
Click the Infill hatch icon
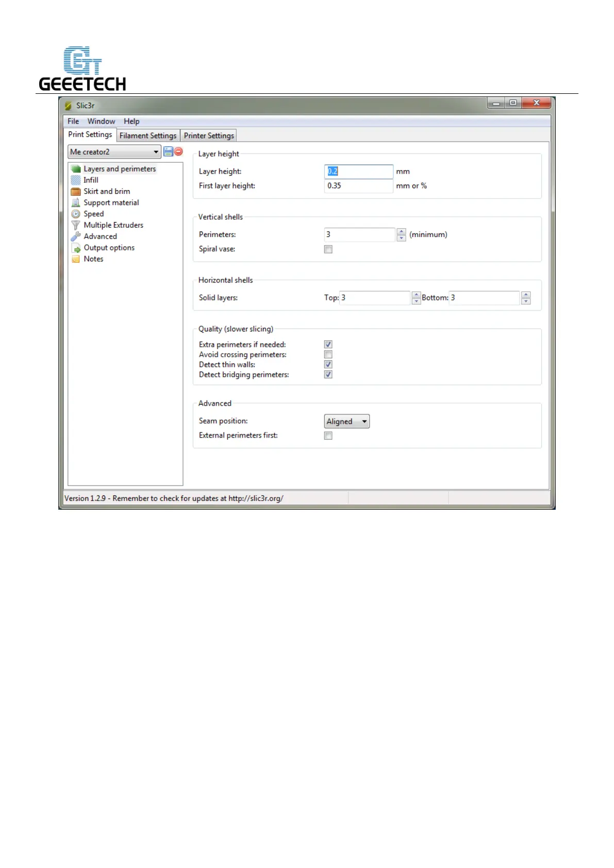click(76, 180)
